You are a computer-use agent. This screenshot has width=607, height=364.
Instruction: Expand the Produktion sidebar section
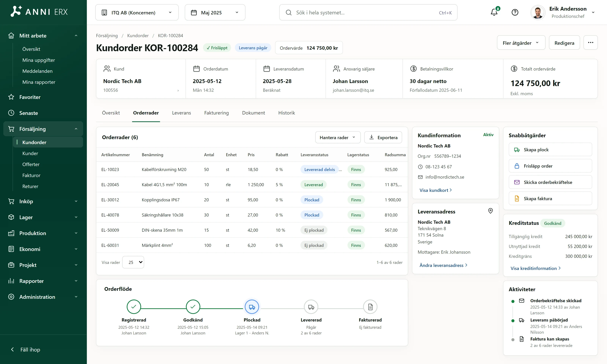tap(43, 233)
